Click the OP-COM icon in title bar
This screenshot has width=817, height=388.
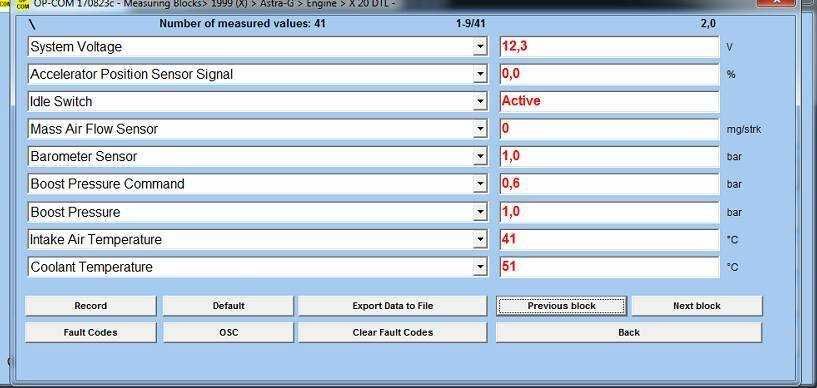tap(22, 4)
